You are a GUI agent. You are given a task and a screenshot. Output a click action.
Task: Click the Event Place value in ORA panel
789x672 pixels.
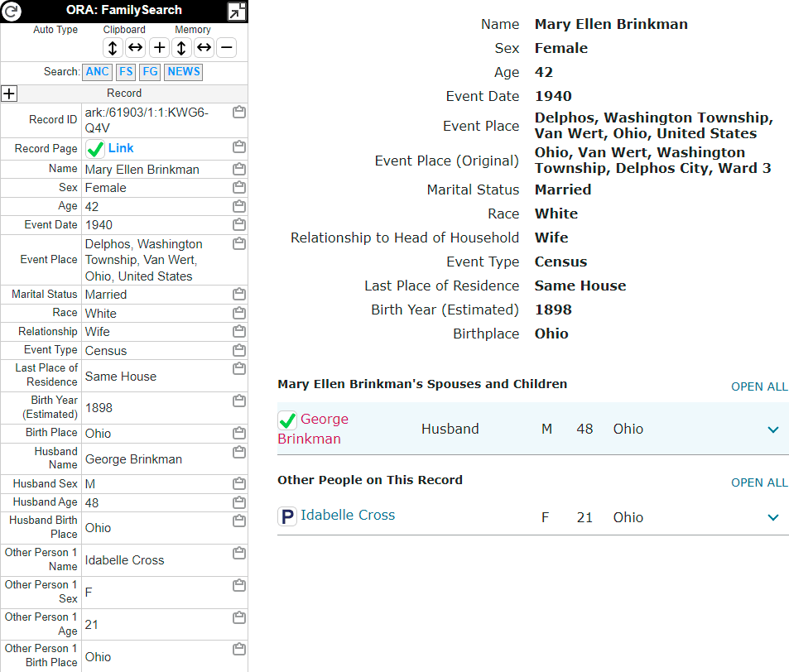pos(143,260)
